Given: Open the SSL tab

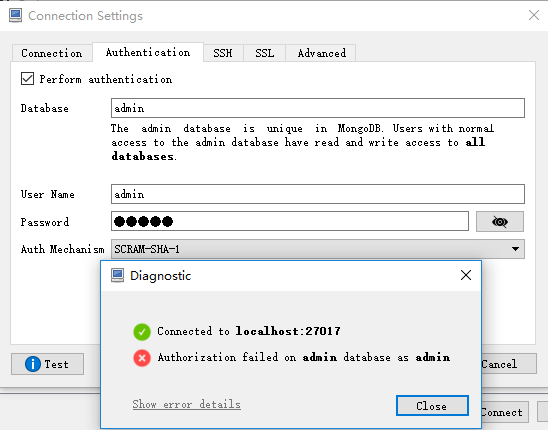Looking at the screenshot, I should pyautogui.click(x=265, y=53).
